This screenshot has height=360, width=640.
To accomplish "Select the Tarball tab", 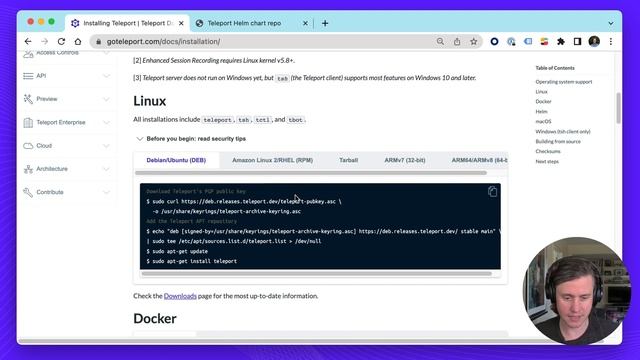I will [x=349, y=160].
